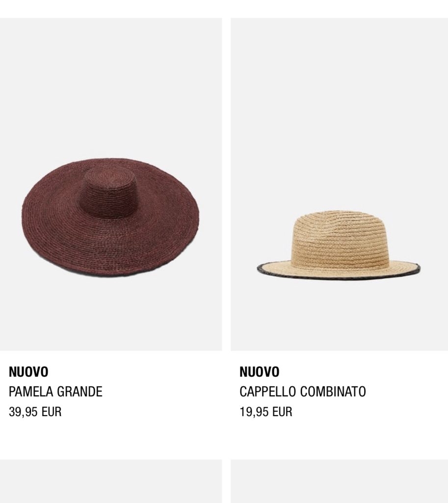Click white space beneath the 19,95 EUR price
This screenshot has height=503, width=448.
coord(340,439)
